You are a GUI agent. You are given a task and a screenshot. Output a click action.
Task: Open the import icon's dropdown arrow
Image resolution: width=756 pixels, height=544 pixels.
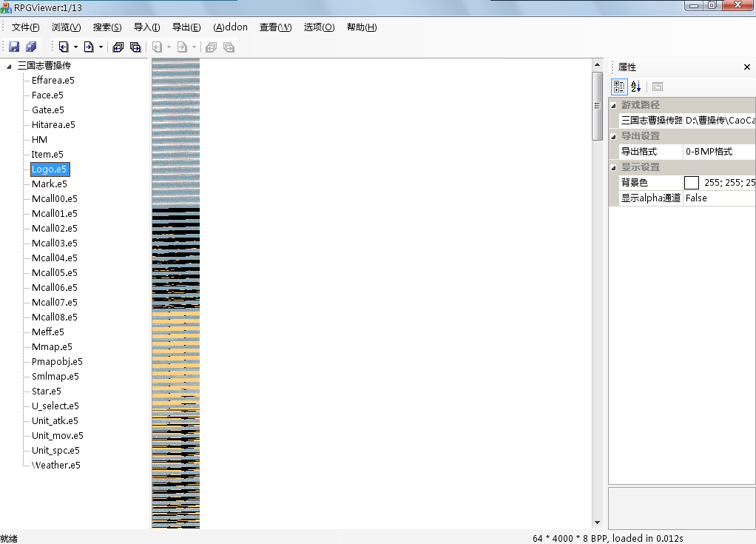tap(75, 47)
